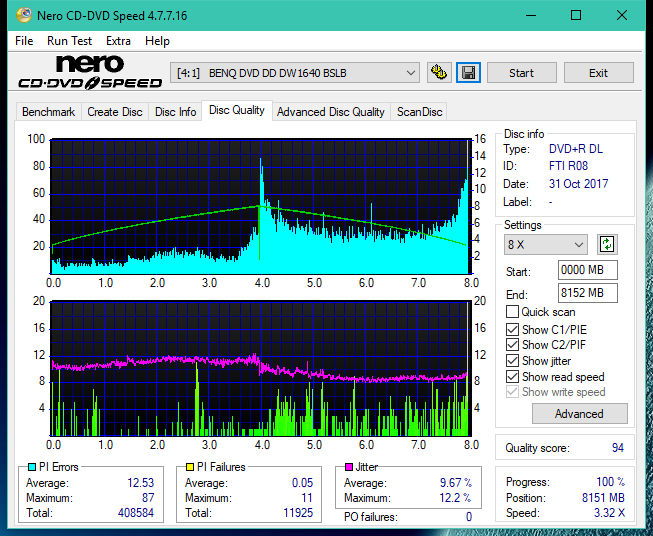Click the Exit button
The width and height of the screenshot is (653, 536).
pyautogui.click(x=598, y=73)
